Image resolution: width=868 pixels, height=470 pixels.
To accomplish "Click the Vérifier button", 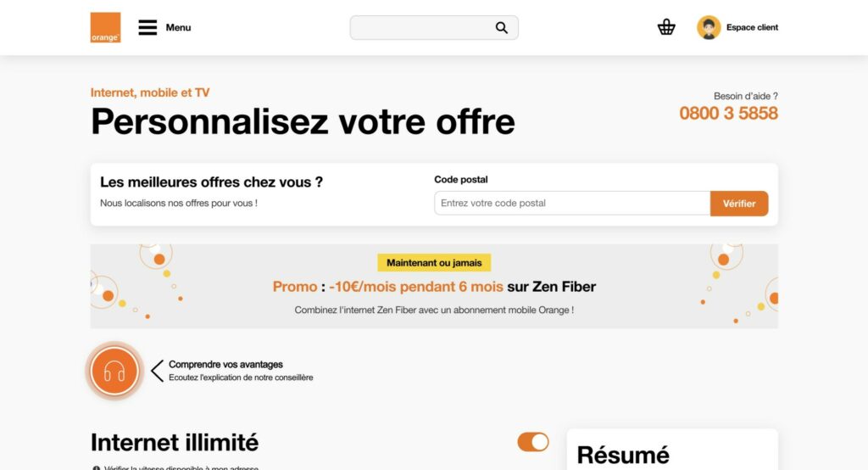I will pos(739,204).
